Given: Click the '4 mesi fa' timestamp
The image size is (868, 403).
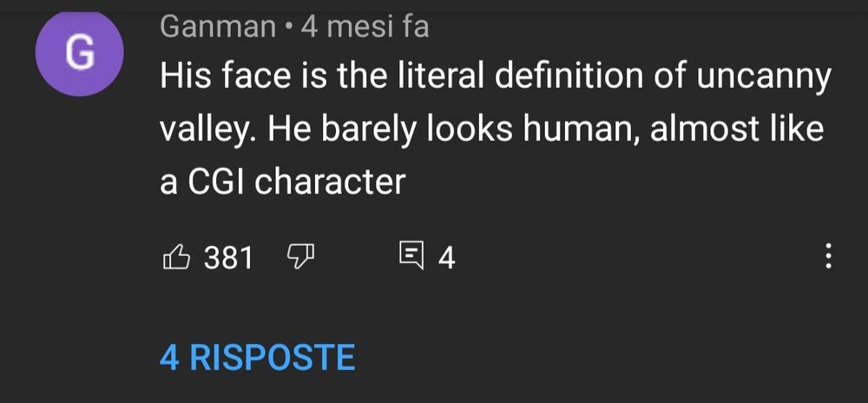Looking at the screenshot, I should coord(365,26).
